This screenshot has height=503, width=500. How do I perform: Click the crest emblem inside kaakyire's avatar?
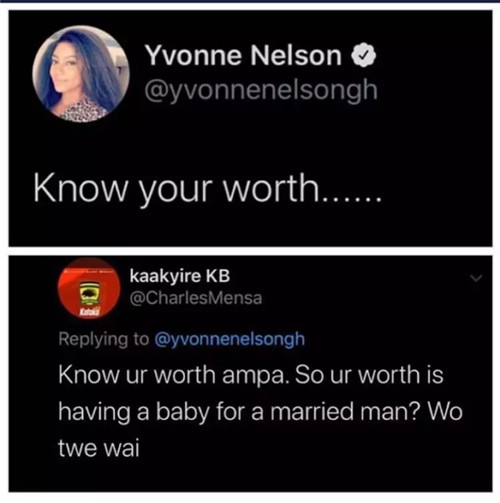click(x=88, y=293)
